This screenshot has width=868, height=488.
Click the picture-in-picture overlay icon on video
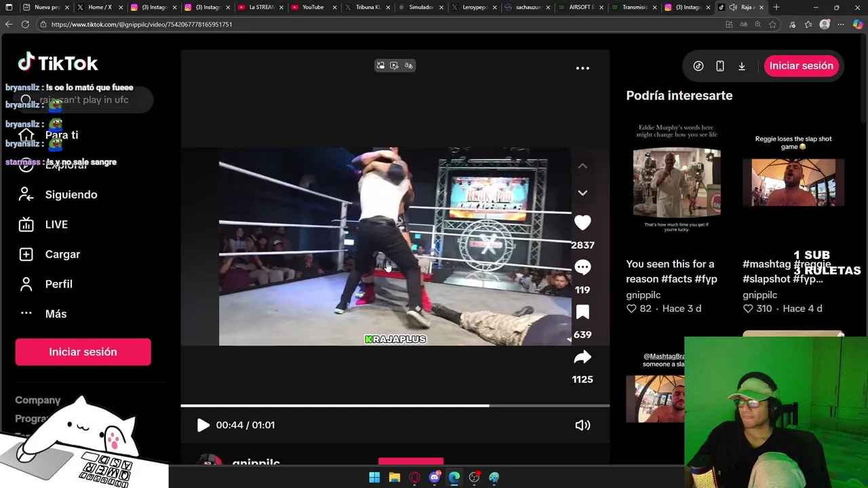pyautogui.click(x=380, y=66)
